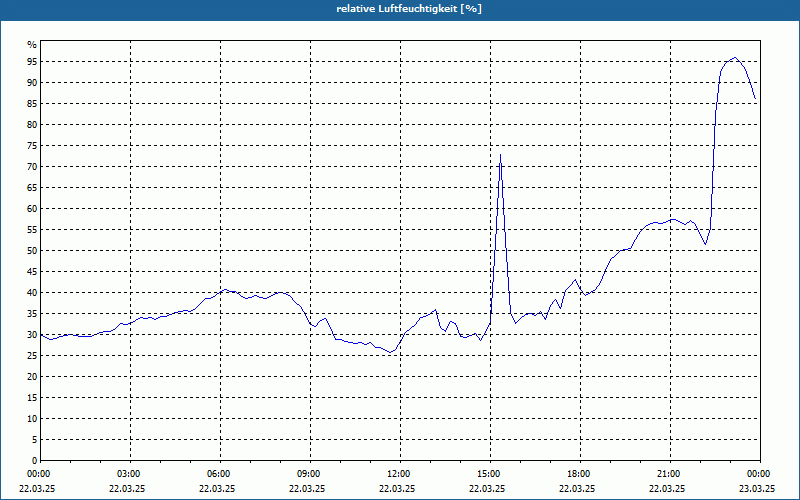800x500 pixels.
Task: Click the '50' y-axis label
Action: tap(32, 251)
